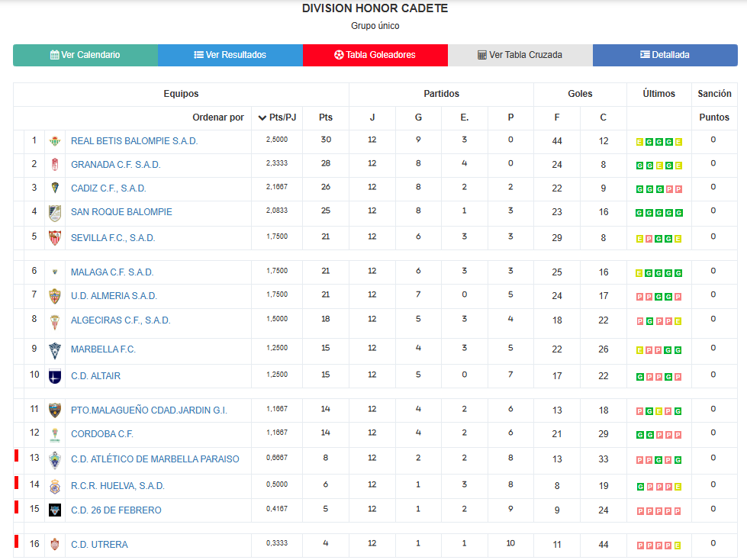Click the Ordenar por label
This screenshot has height=560, width=747.
218,117
